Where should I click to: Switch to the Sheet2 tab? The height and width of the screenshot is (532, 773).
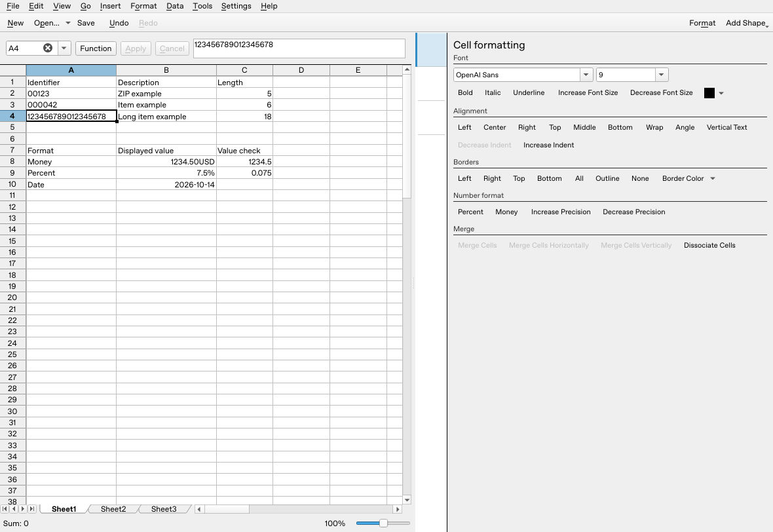[113, 509]
